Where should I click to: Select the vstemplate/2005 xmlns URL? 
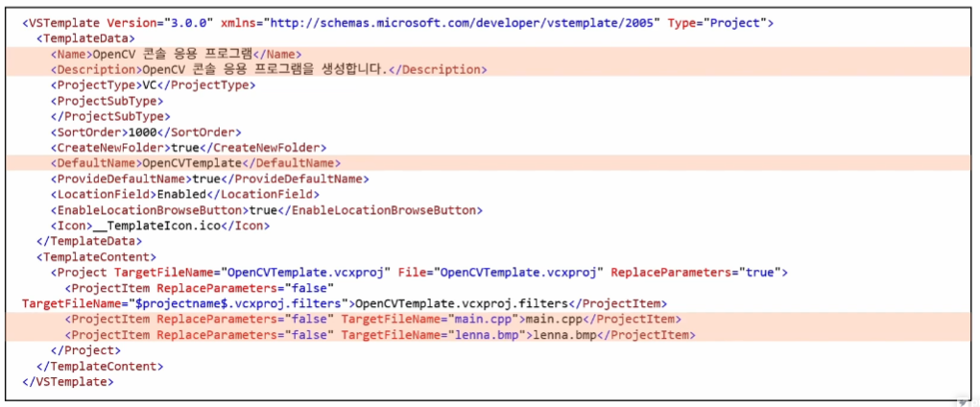[x=463, y=23]
